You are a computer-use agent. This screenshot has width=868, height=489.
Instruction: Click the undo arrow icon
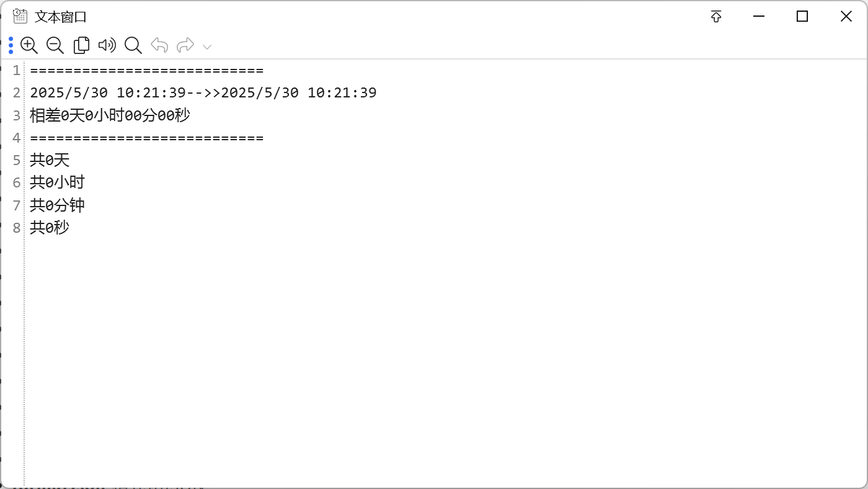coord(159,45)
